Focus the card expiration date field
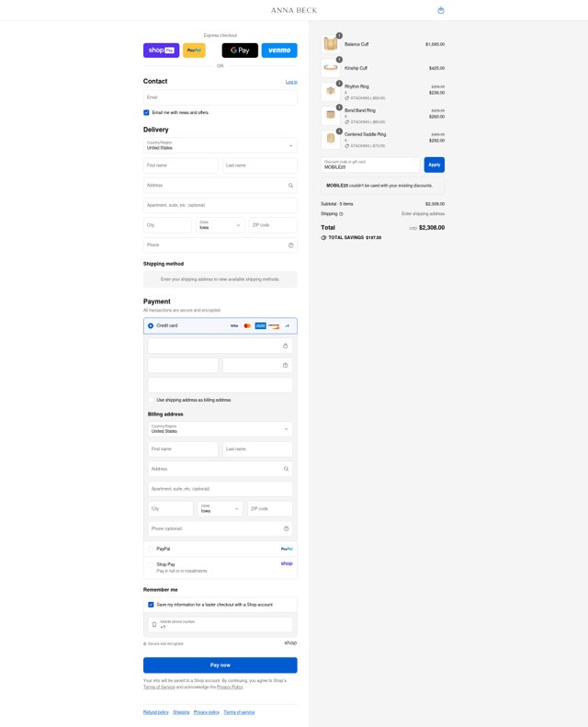Viewport: 588px width, 727px height. point(183,366)
